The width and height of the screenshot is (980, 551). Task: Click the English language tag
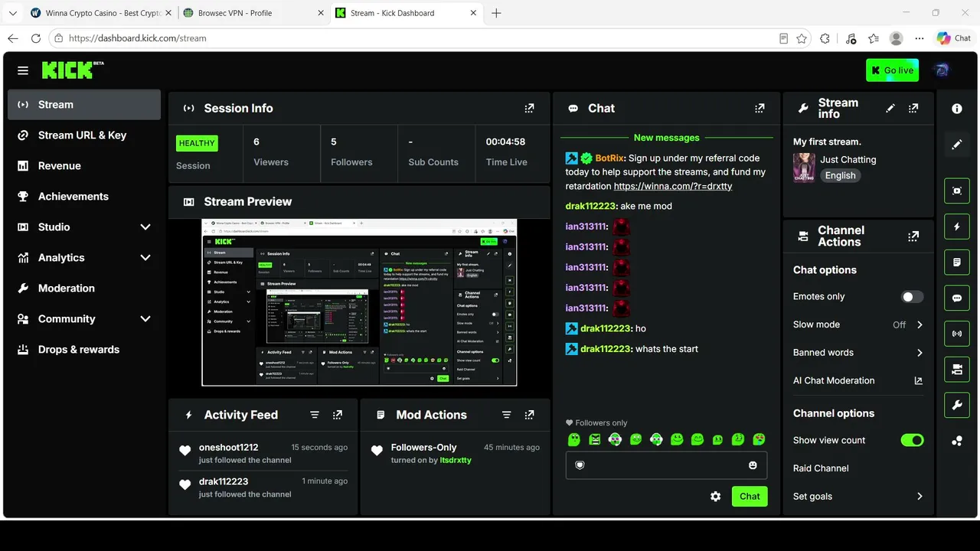pyautogui.click(x=840, y=175)
